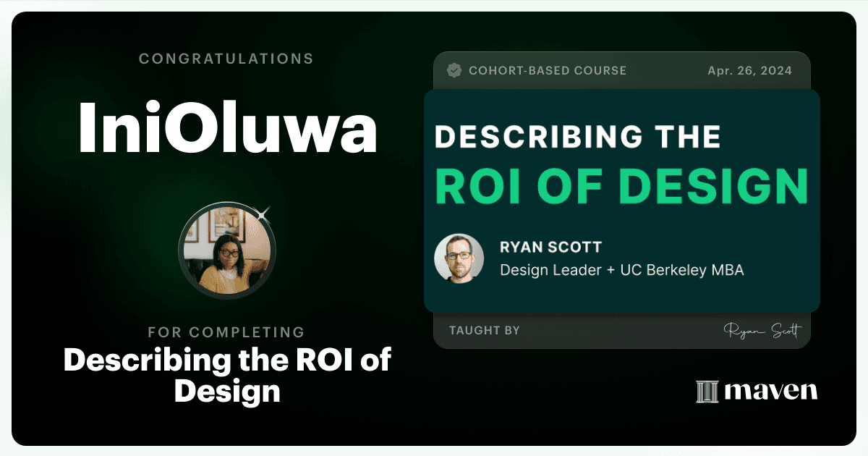The width and height of the screenshot is (868, 456).
Task: Click the sparkle star on the profile ring
Action: [263, 213]
